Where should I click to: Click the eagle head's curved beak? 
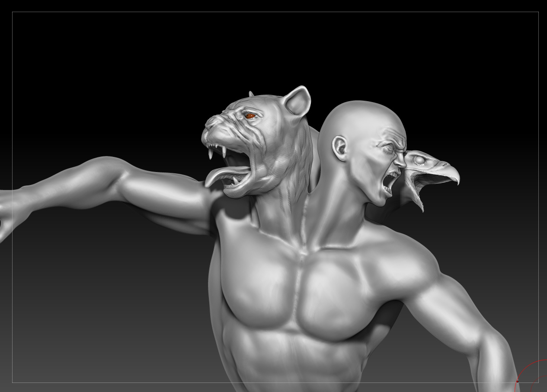(448, 172)
